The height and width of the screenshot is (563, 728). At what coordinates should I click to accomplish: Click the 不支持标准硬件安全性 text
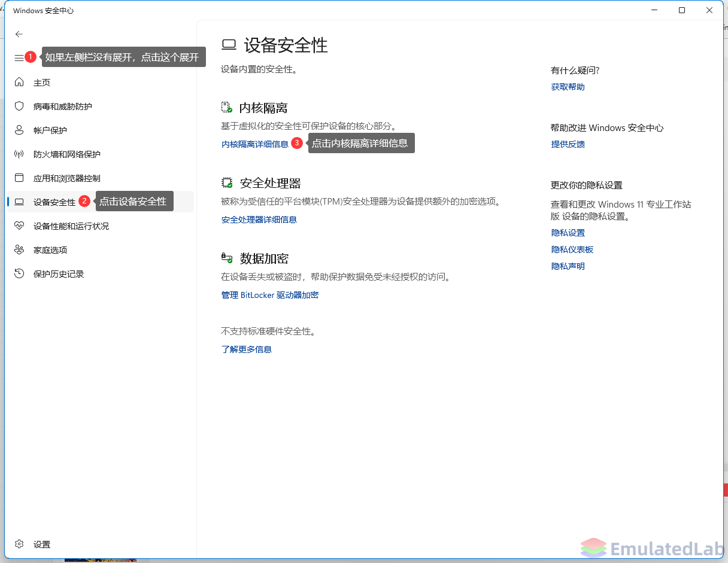click(x=268, y=331)
